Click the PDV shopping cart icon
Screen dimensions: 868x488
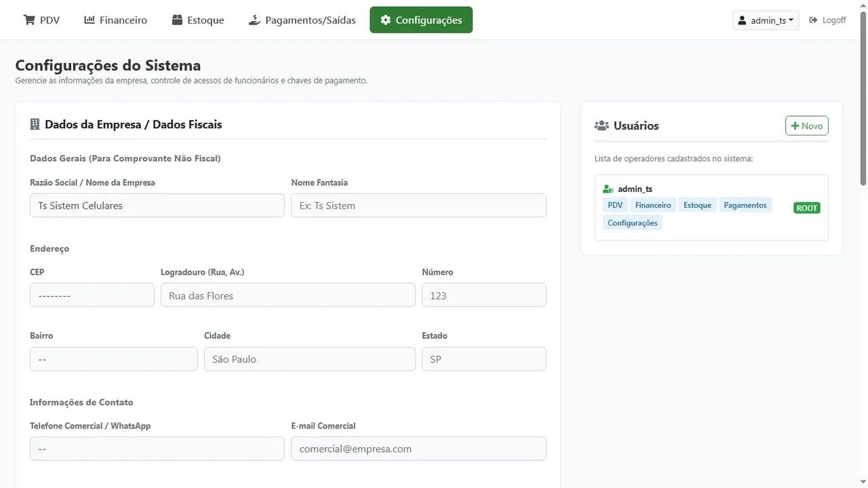click(29, 20)
